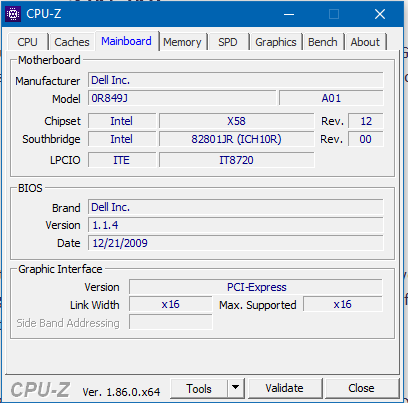Click the Graphic Interface Version PCI-Express
Image resolution: width=408 pixels, height=403 pixels.
tap(256, 287)
